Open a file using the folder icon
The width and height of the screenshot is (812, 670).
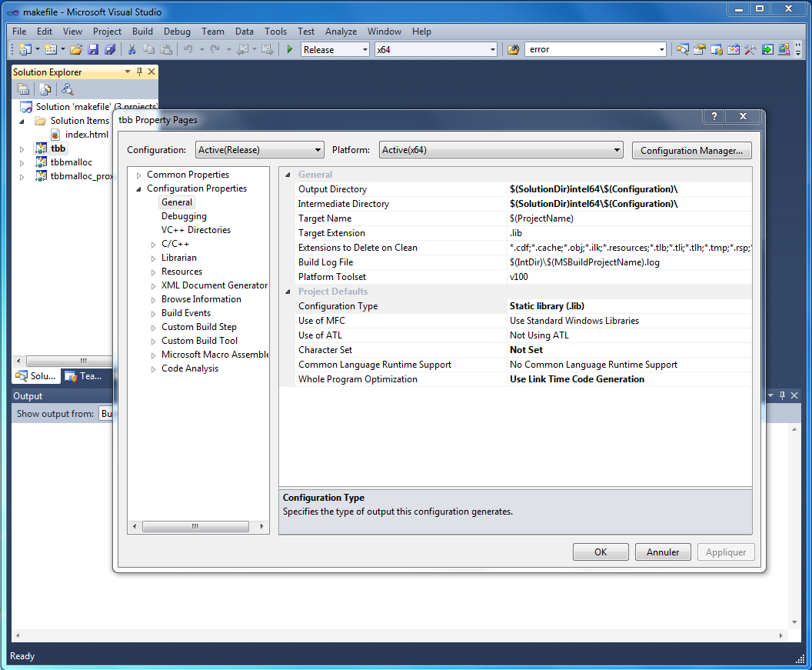click(x=75, y=48)
